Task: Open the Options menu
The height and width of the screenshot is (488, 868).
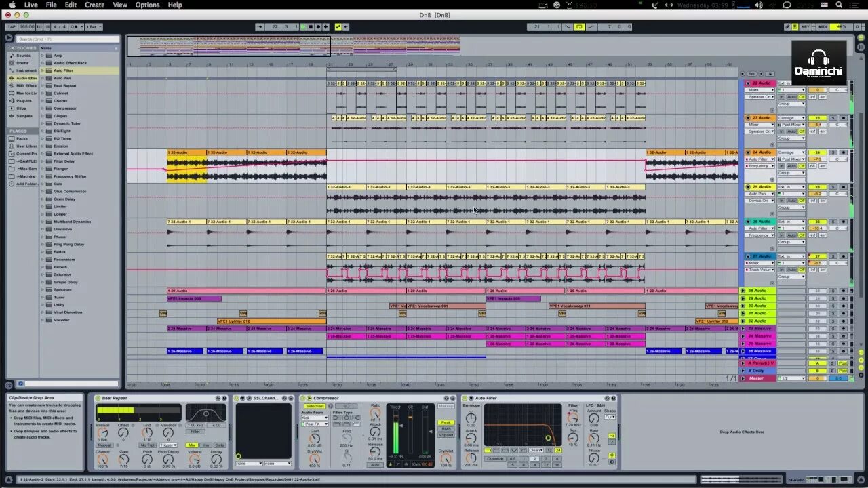Action: click(147, 5)
